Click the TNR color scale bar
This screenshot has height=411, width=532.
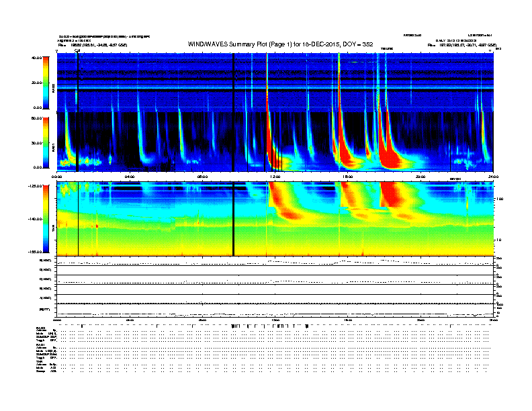point(46,219)
